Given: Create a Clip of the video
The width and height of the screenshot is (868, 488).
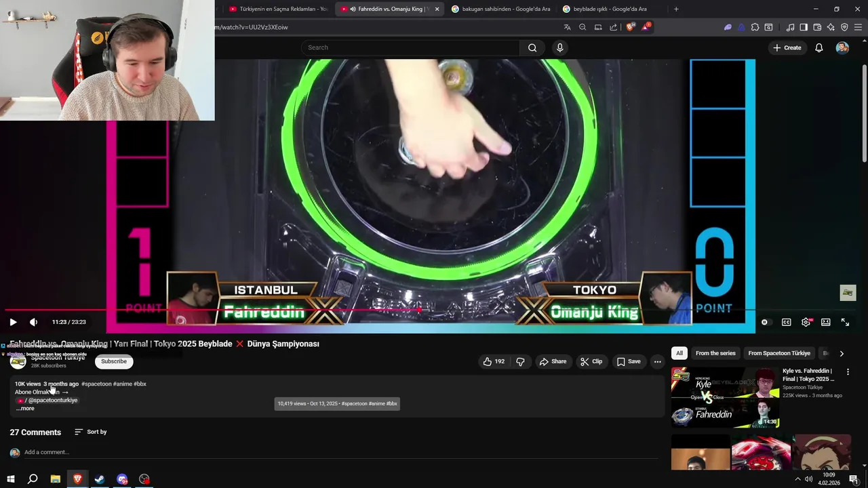Looking at the screenshot, I should pyautogui.click(x=591, y=361).
